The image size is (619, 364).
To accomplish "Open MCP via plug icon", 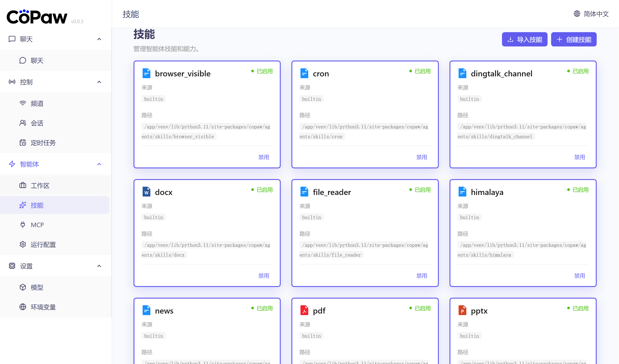I will click(23, 224).
